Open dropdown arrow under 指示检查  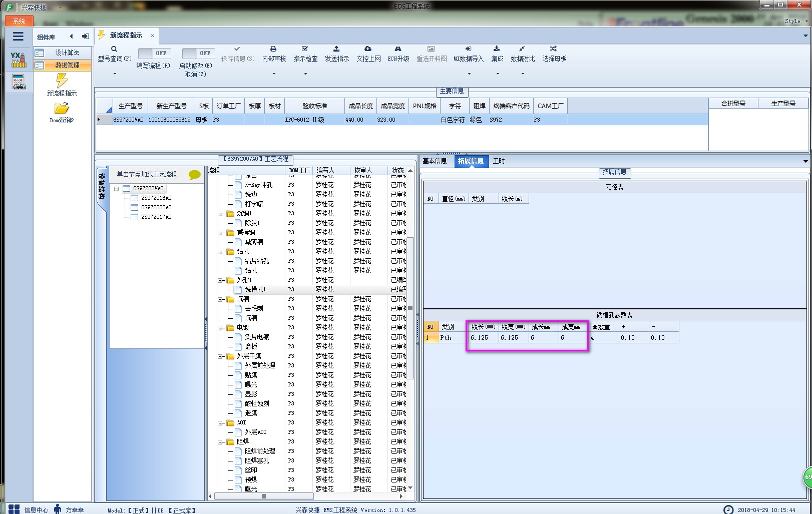[x=305, y=74]
